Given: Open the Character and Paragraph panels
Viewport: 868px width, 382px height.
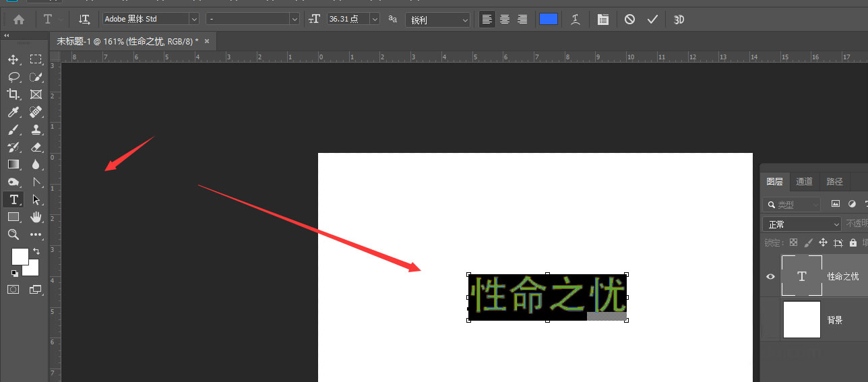Looking at the screenshot, I should point(603,20).
